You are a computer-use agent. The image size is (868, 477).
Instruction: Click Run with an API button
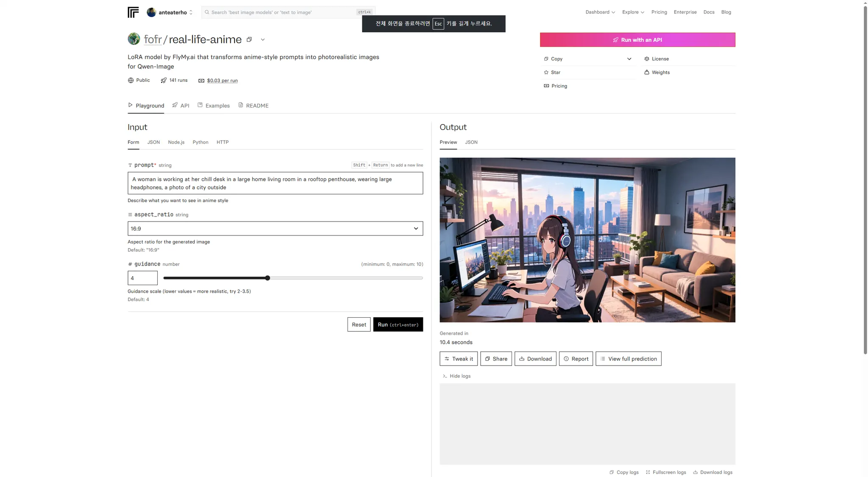(637, 40)
